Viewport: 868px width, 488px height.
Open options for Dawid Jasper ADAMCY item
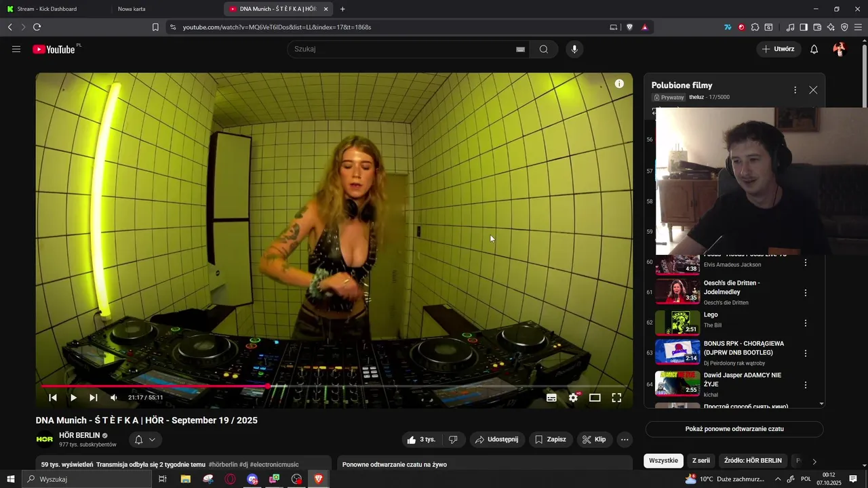tap(806, 384)
